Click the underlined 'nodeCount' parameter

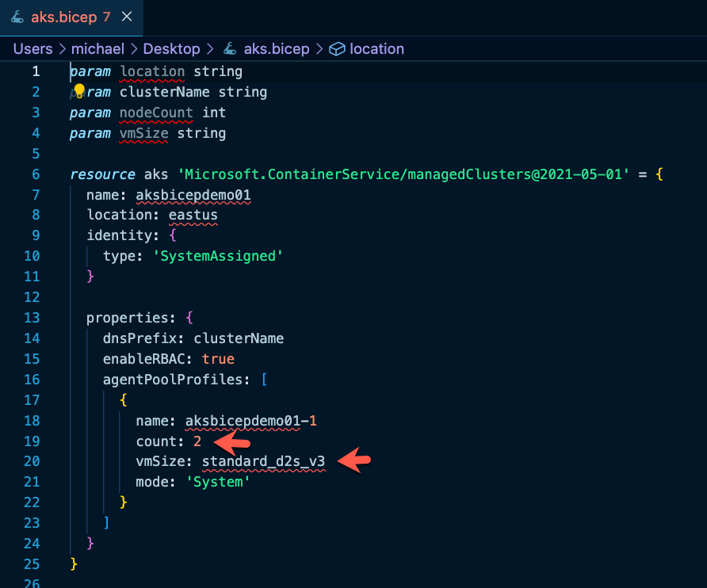coord(156,113)
